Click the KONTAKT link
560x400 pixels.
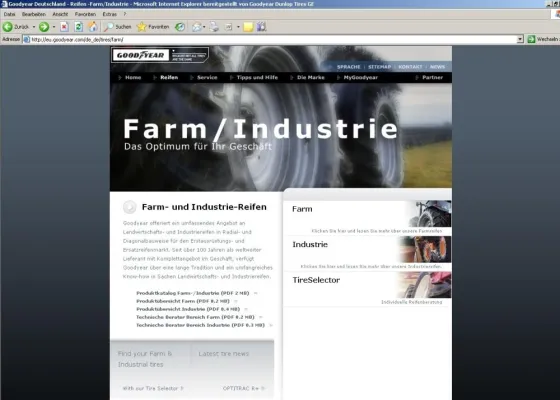pyautogui.click(x=410, y=67)
